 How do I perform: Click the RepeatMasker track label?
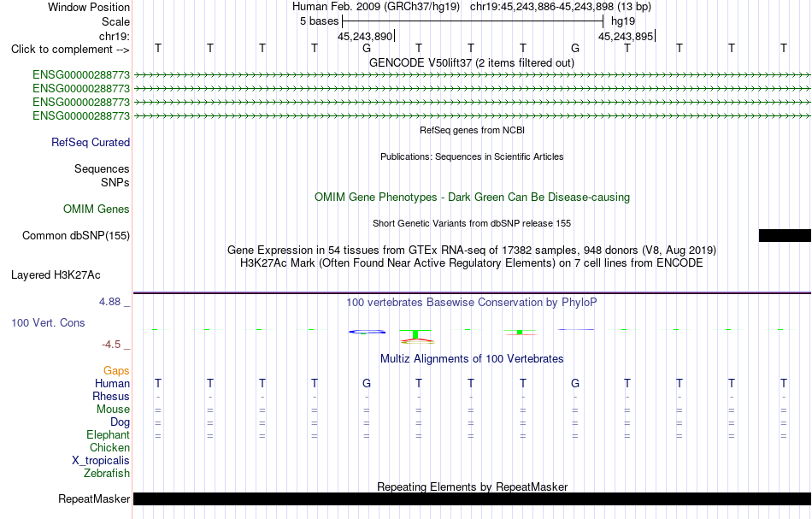[x=94, y=498]
